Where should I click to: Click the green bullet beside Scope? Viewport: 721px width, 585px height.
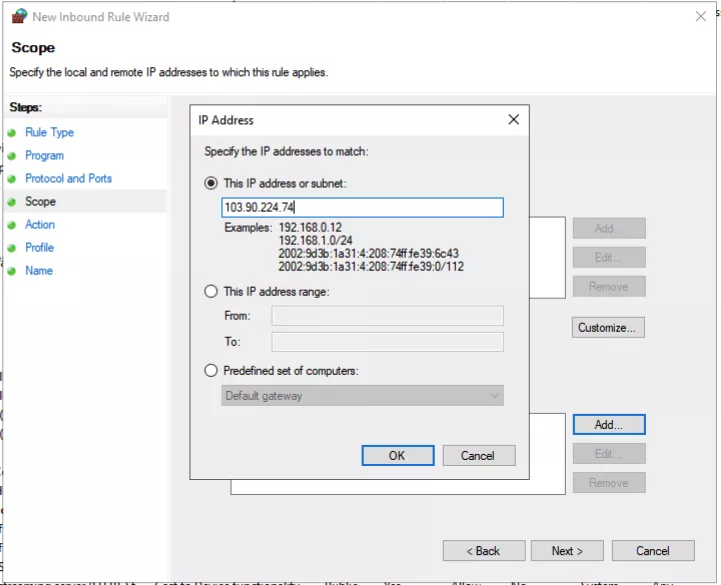[12, 202]
